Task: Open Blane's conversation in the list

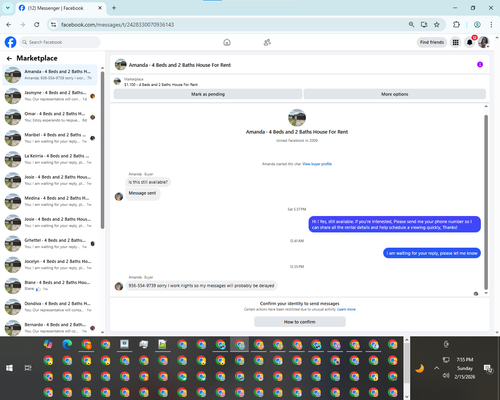Action: pyautogui.click(x=50, y=286)
